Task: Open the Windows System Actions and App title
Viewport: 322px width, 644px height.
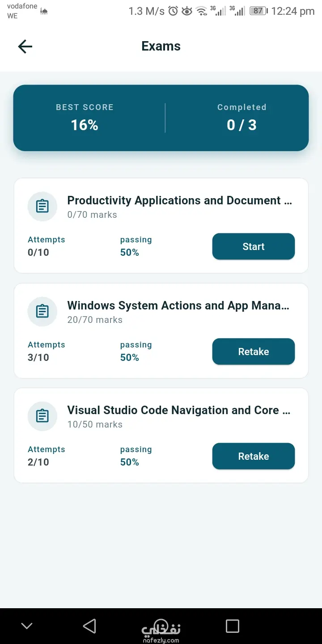Action: click(x=178, y=305)
